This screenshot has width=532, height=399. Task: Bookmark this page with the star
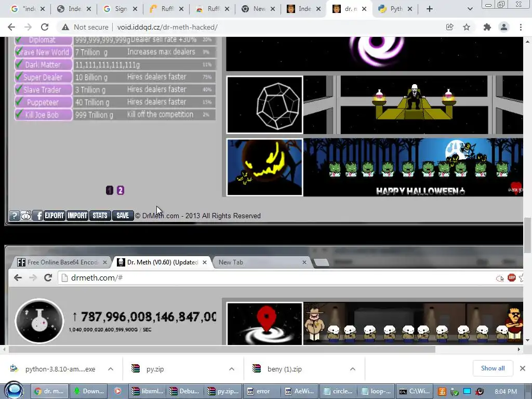(467, 27)
